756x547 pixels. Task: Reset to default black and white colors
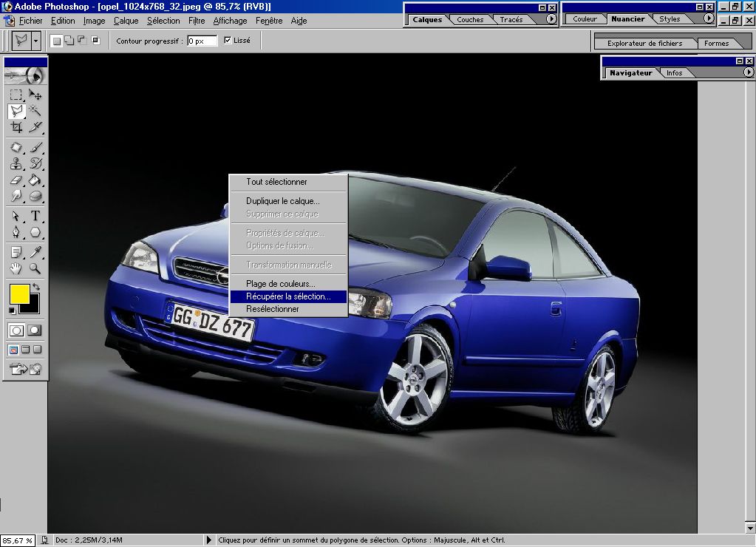click(x=12, y=311)
